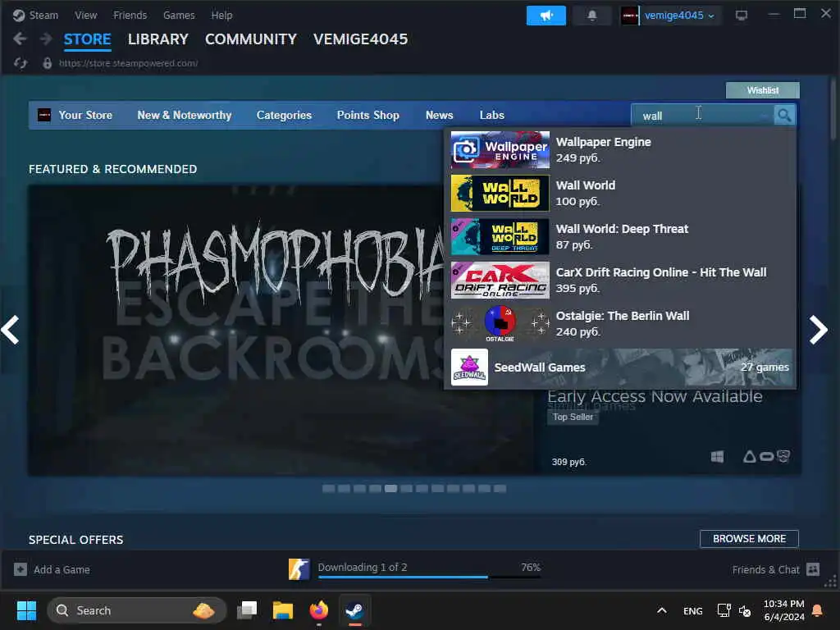Show the next featured game
The height and width of the screenshot is (630, 840).
click(818, 330)
